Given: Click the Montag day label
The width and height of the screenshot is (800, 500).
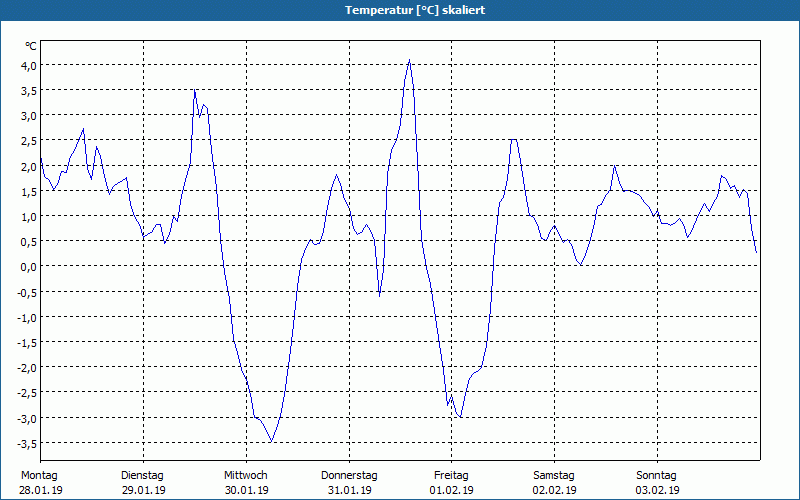Looking at the screenshot, I should pyautogui.click(x=39, y=476).
